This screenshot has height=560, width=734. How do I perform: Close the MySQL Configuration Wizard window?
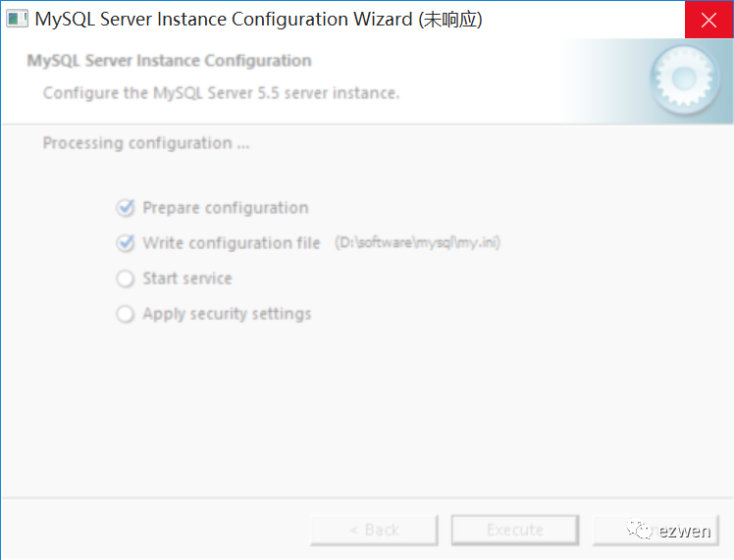pyautogui.click(x=708, y=20)
